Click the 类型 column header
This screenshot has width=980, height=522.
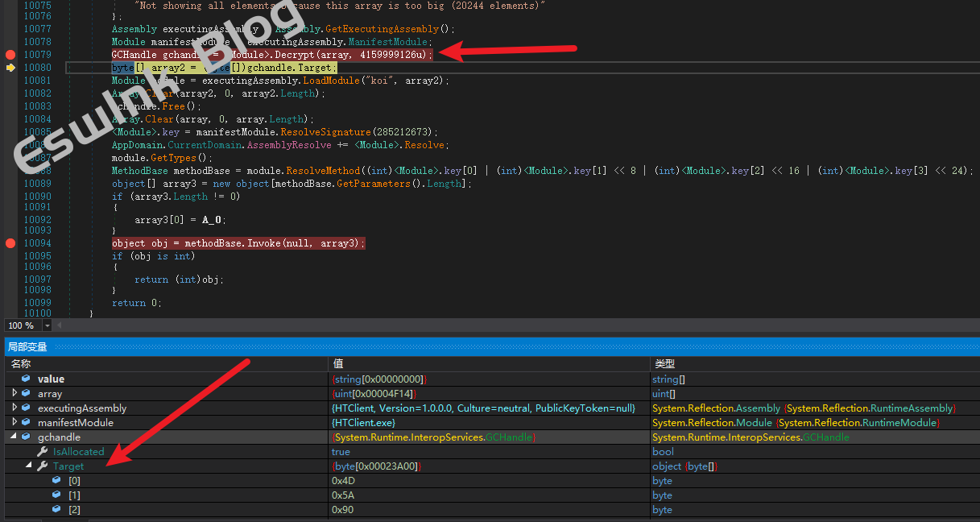(664, 364)
